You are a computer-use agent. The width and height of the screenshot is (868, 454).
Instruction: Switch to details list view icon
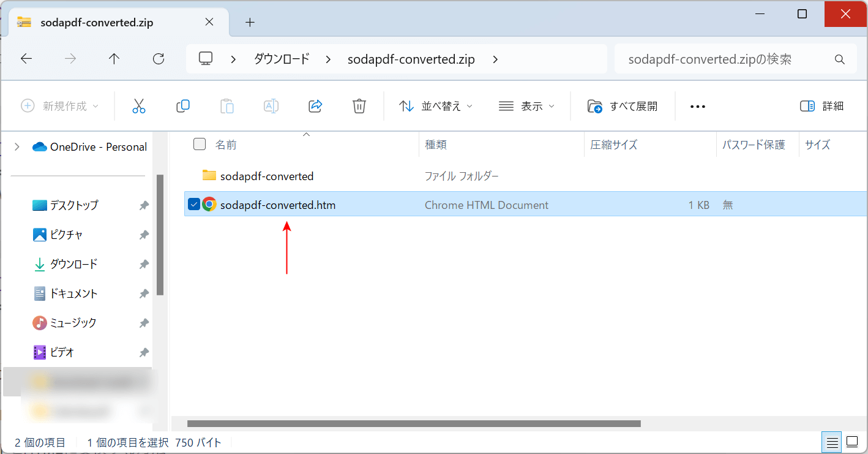(x=832, y=441)
